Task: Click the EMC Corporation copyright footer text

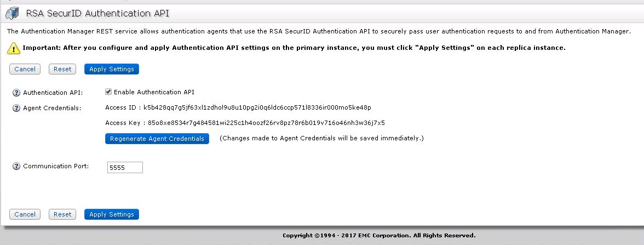Action: coord(379,236)
